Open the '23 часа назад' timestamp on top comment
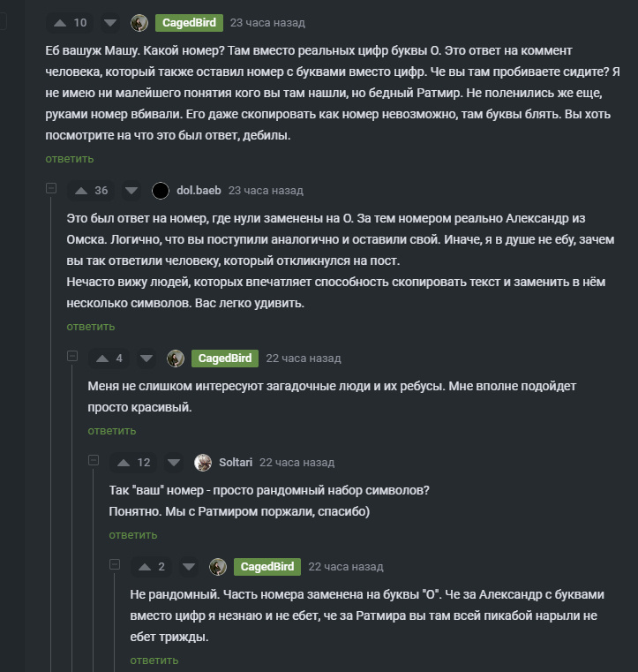This screenshot has width=638, height=672. coord(267,23)
